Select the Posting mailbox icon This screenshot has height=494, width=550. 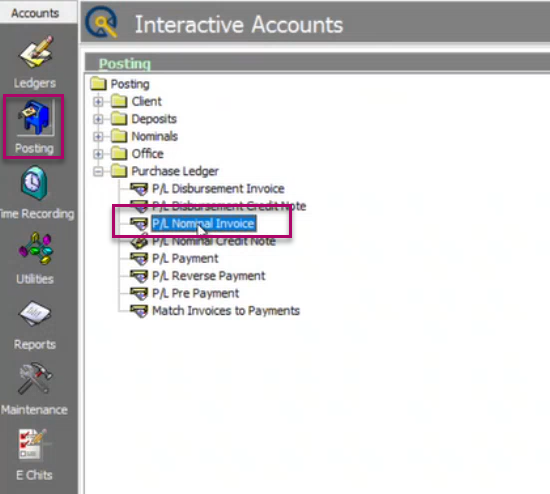tap(35, 118)
